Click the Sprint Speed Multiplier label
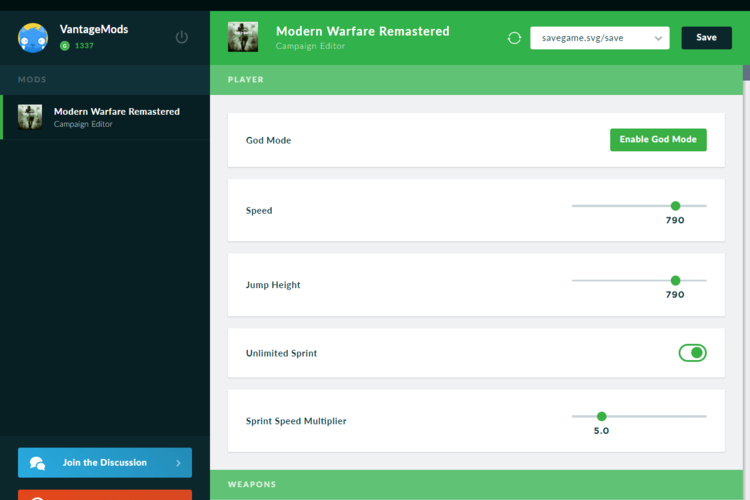Screen dimensions: 750x500 tap(296, 421)
